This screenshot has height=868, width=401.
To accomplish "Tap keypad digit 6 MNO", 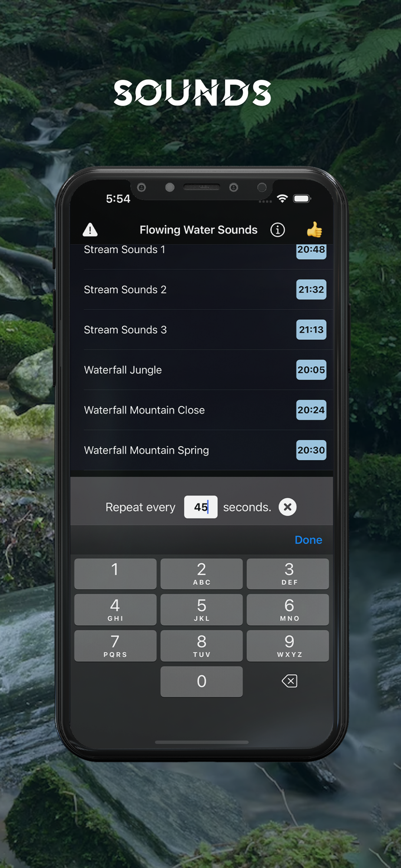I will pos(288,610).
